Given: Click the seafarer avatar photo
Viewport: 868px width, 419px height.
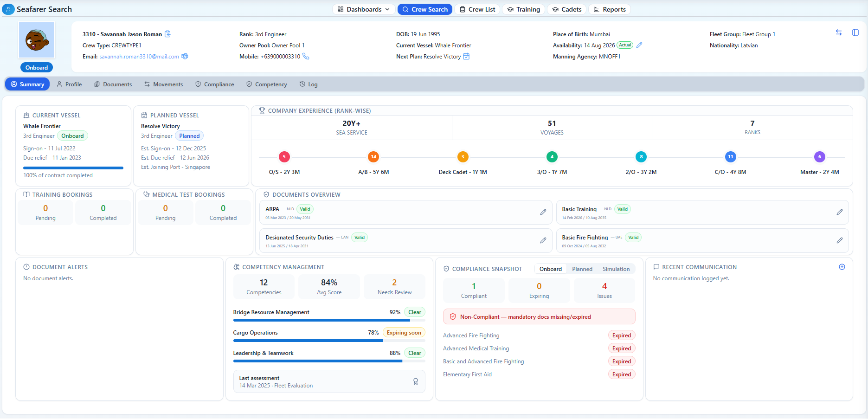Looking at the screenshot, I should coord(37,40).
